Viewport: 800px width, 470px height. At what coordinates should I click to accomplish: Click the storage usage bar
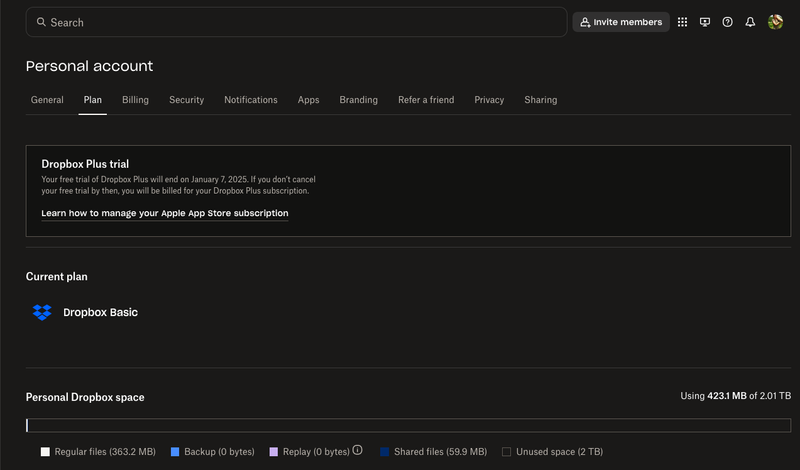(408, 425)
